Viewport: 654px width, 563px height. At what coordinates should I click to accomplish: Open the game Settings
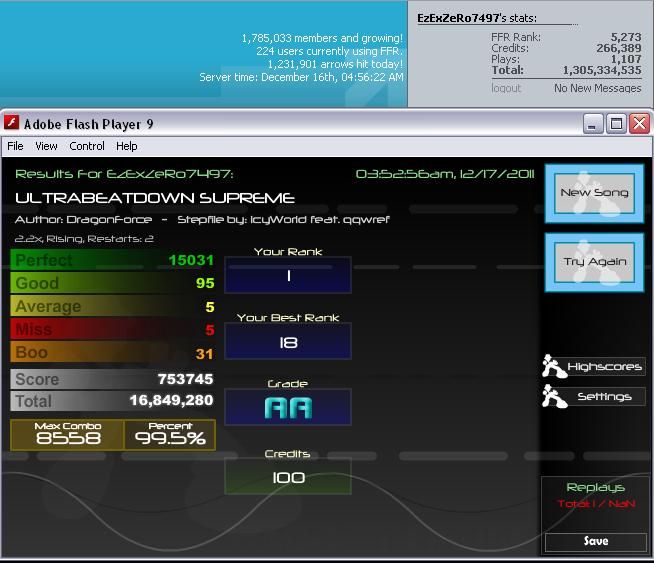[604, 397]
